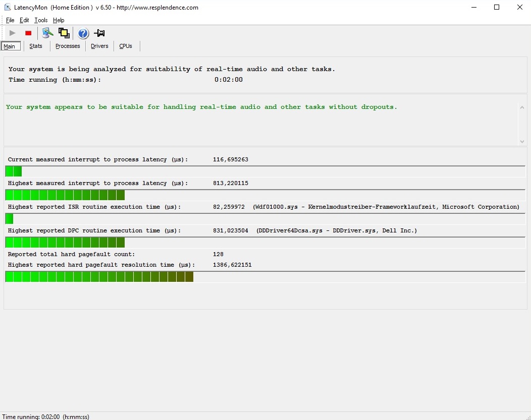Click the grayed-out Start monitor play icon

(x=13, y=33)
